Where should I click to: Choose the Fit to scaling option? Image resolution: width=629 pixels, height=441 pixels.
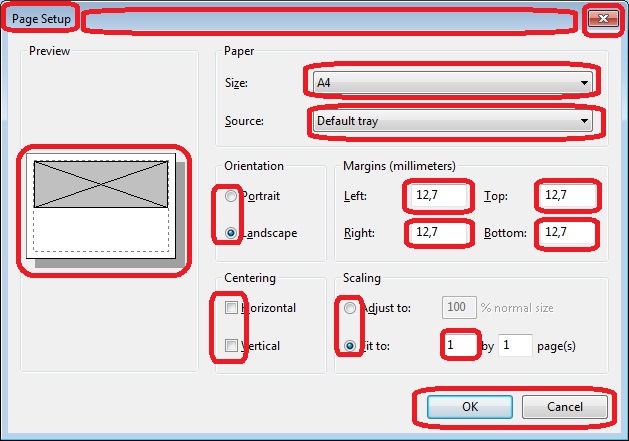[x=351, y=346]
